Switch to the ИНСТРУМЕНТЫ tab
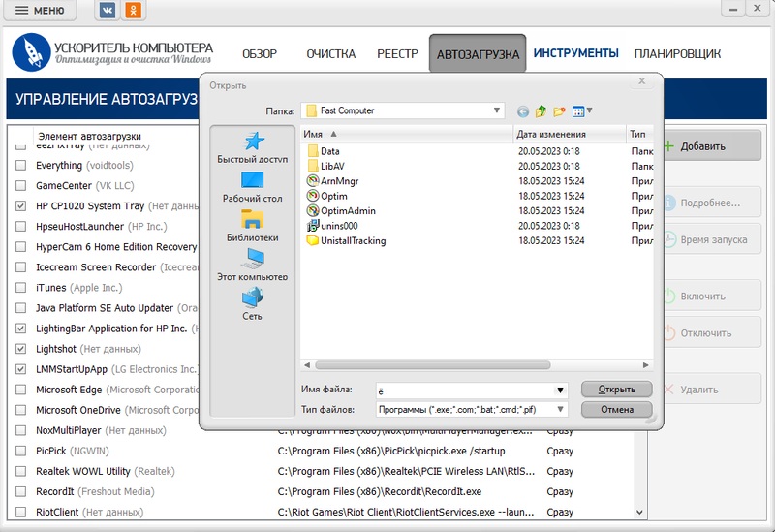 tap(575, 53)
